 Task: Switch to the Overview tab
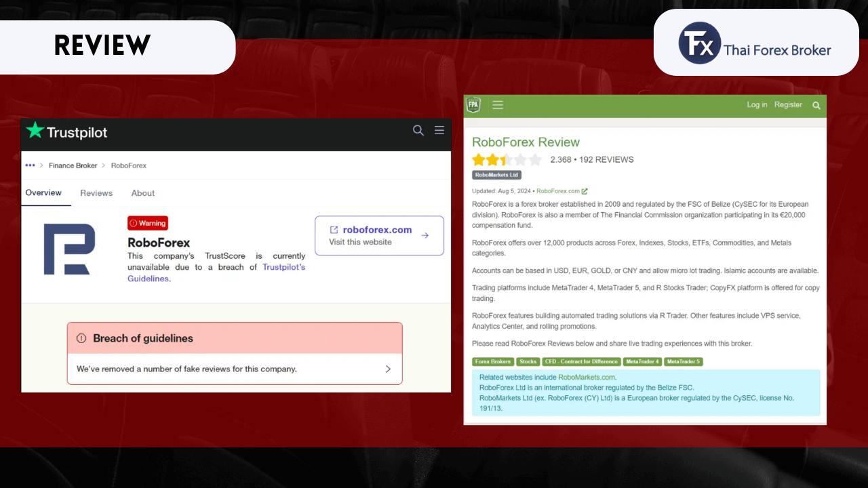(43, 193)
